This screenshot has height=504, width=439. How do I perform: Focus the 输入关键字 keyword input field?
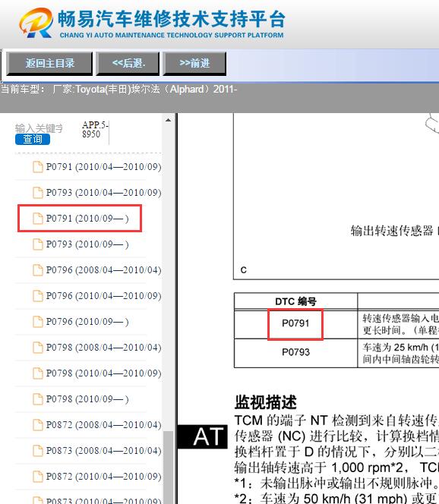pos(39,128)
